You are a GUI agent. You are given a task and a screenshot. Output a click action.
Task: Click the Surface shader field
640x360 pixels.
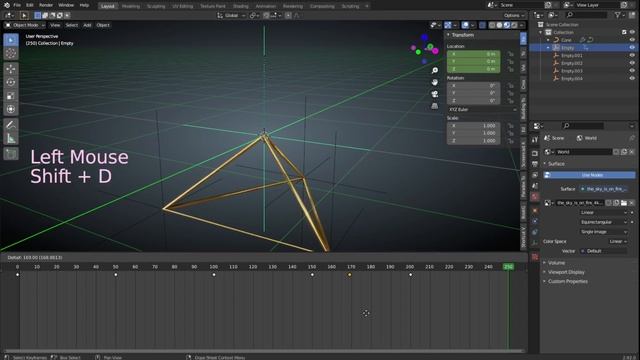604,189
